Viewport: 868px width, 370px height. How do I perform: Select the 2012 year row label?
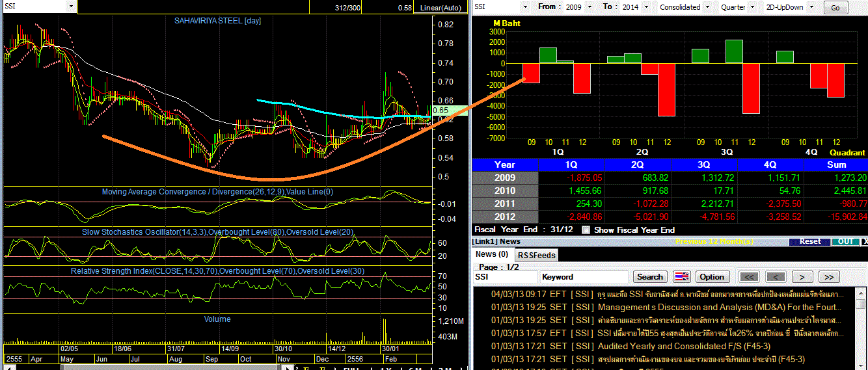(x=505, y=217)
